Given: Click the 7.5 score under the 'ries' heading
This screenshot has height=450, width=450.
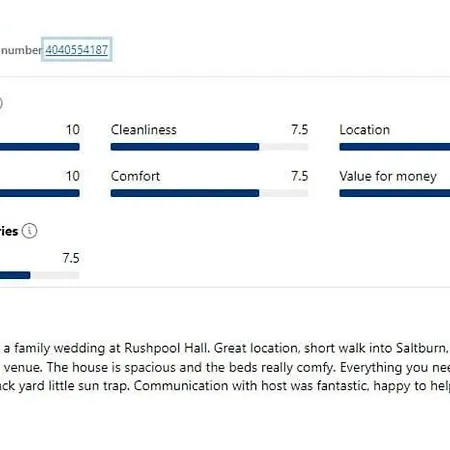Looking at the screenshot, I should [x=71, y=258].
